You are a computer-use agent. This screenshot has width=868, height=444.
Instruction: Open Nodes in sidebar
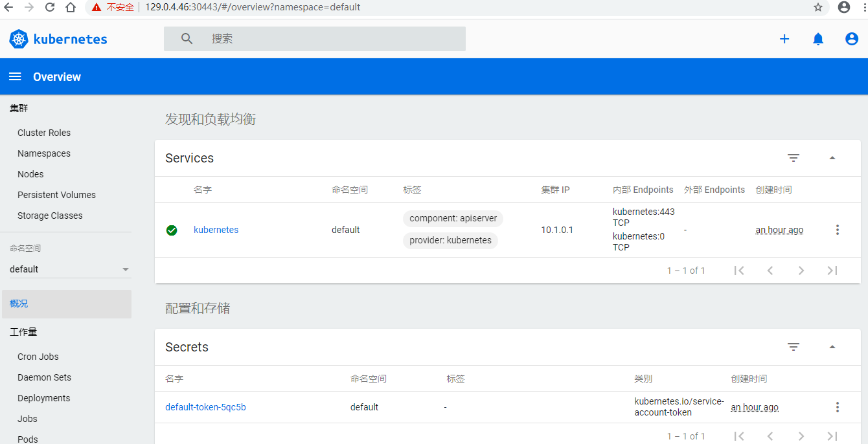click(30, 174)
